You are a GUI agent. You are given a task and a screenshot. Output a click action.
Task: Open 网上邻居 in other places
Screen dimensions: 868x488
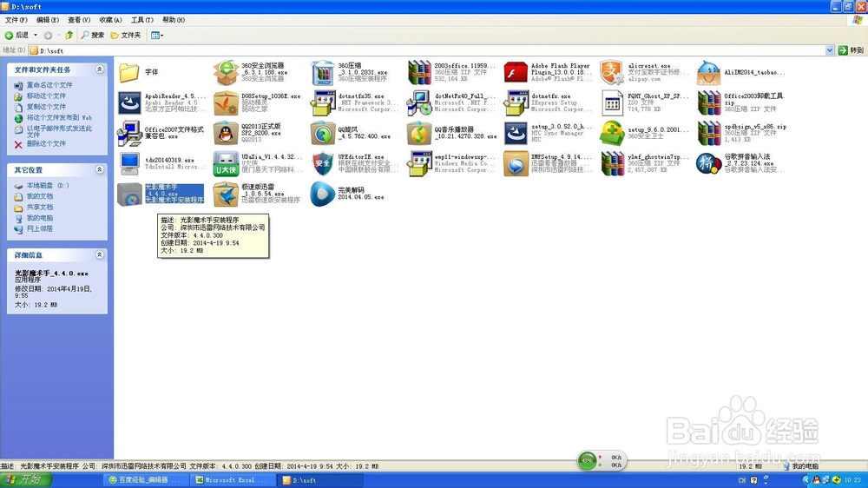[40, 228]
